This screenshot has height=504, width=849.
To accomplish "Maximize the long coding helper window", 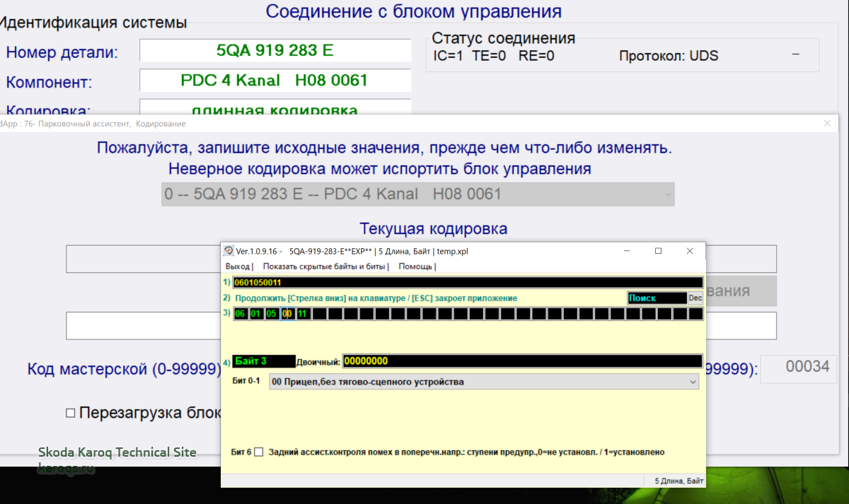I will click(658, 251).
